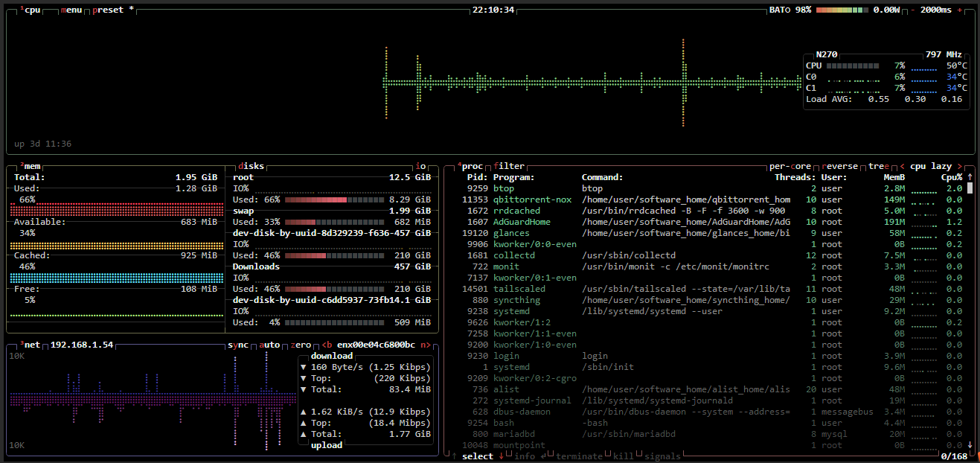980x463 pixels.
Task: Toggle reverse sorting order
Action: [x=839, y=166]
